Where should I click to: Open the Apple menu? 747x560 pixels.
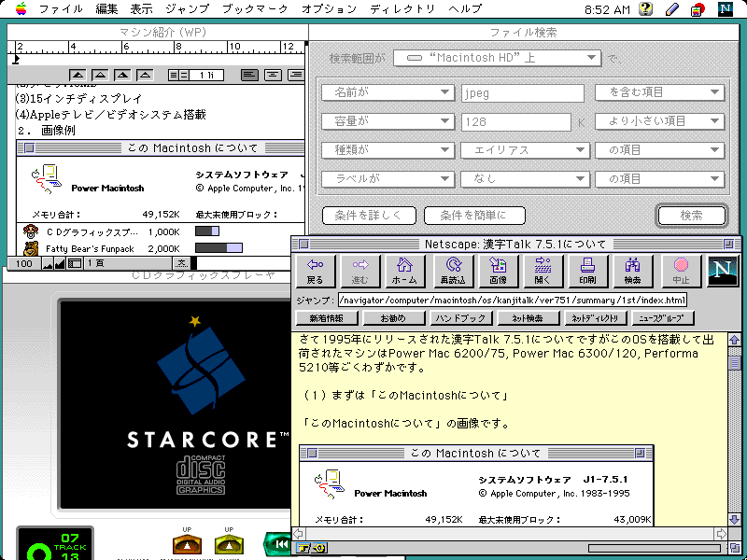pos(21,8)
